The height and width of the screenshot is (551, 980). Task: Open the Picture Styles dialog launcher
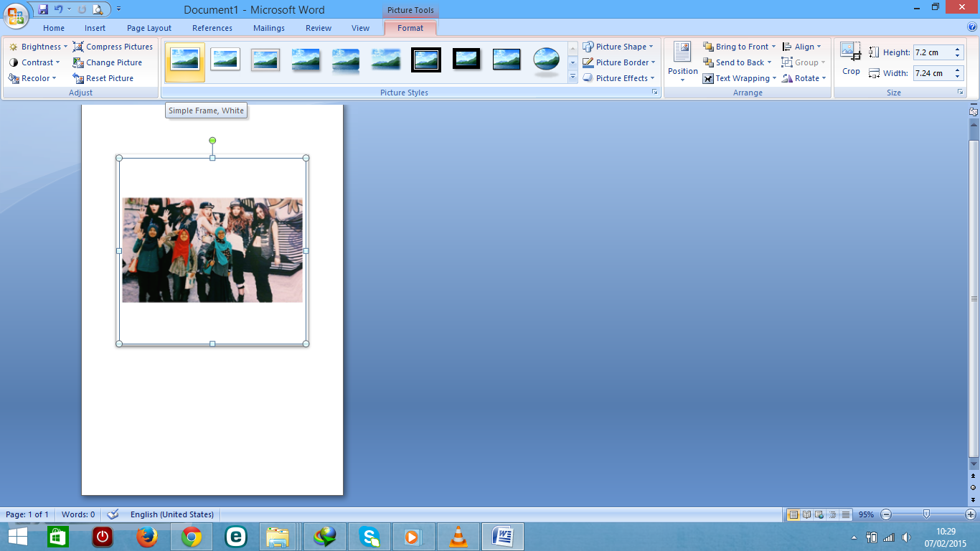pyautogui.click(x=654, y=93)
